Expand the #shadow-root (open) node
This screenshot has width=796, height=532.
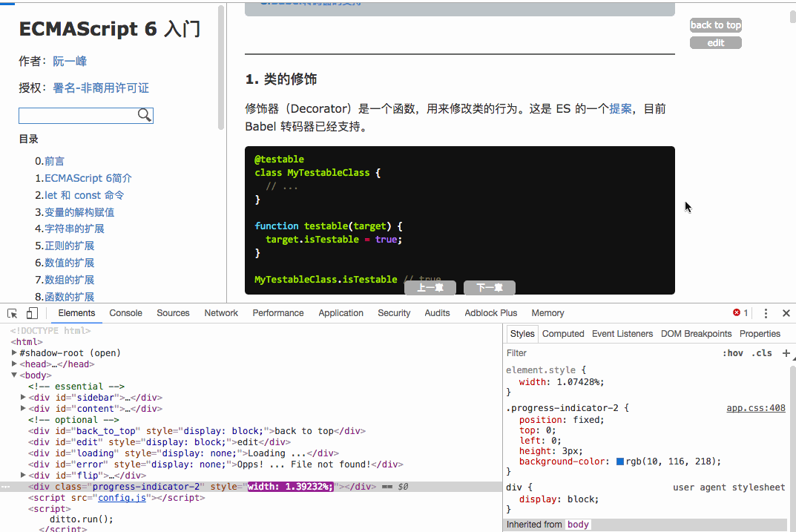pos(14,352)
